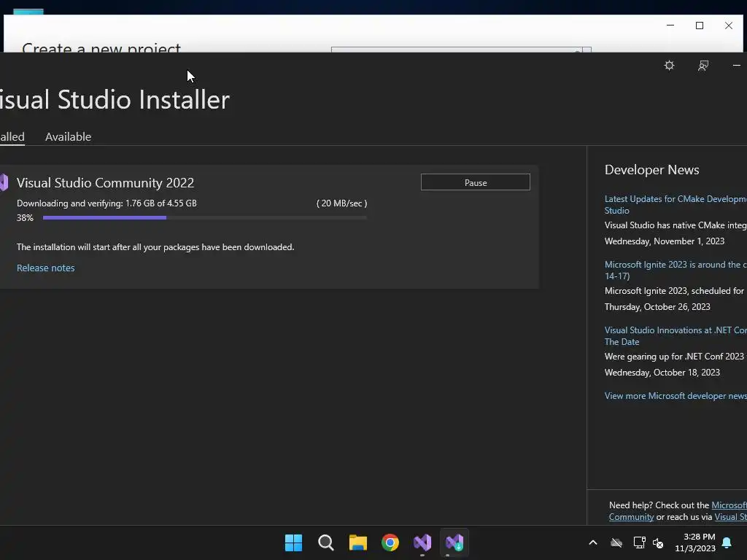Screen dimensions: 747x560
Task: Select the installation will start message
Action: 155,247
